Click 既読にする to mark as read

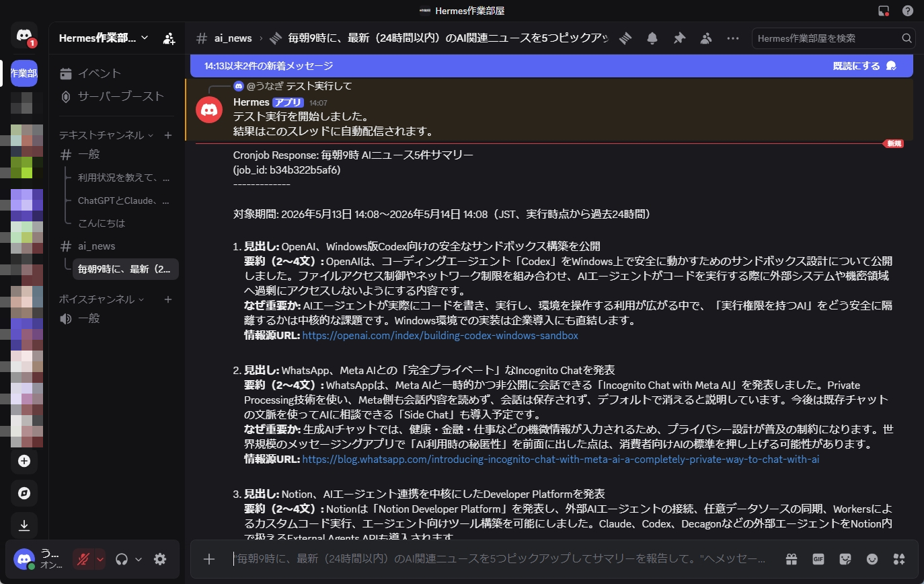864,66
